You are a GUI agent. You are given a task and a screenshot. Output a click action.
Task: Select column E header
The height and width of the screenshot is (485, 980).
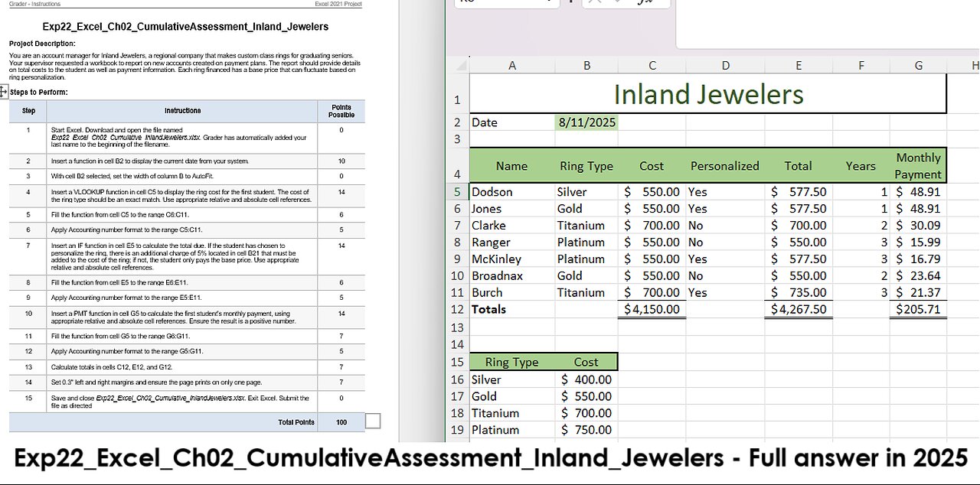point(799,66)
